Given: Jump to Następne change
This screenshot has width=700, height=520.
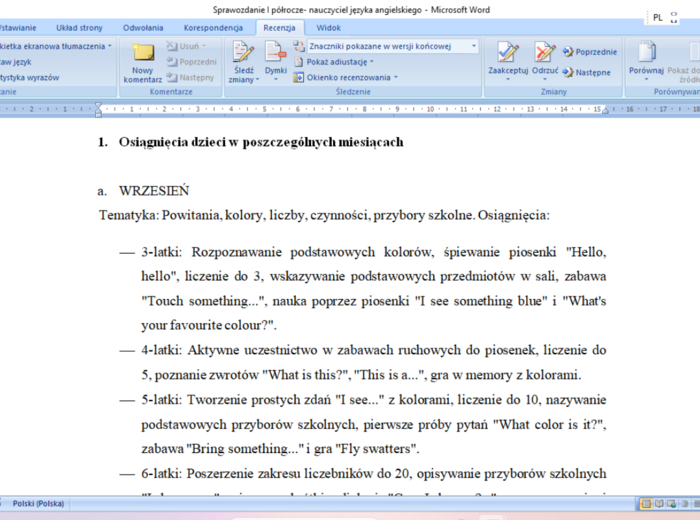Looking at the screenshot, I should [587, 72].
